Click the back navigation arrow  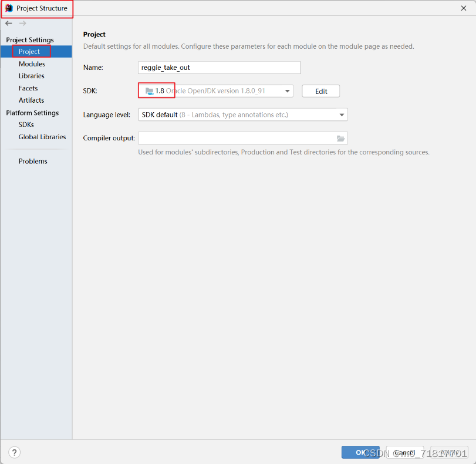pos(8,23)
